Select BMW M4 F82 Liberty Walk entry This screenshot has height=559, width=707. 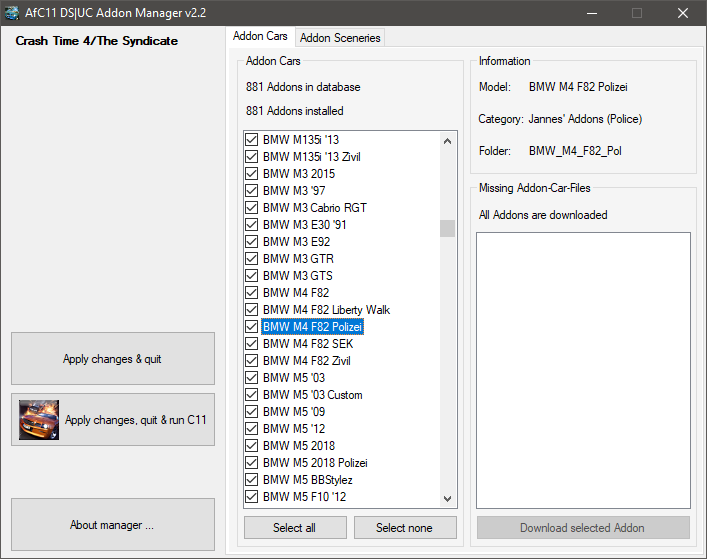(326, 310)
